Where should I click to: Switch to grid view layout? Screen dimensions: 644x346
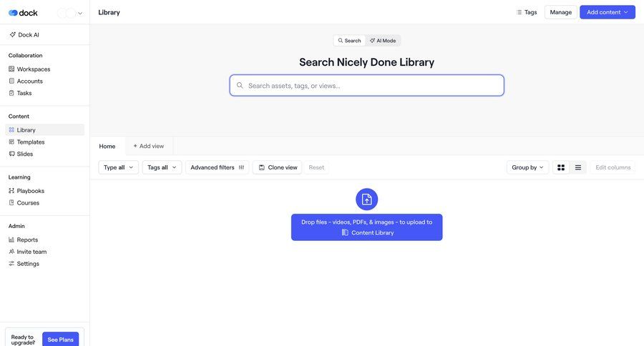[561, 167]
